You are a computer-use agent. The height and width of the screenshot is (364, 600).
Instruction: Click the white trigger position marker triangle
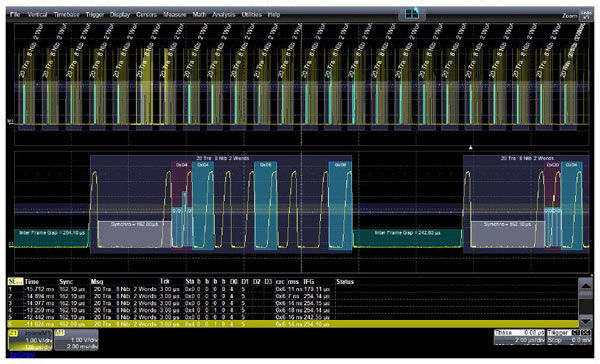(471, 147)
